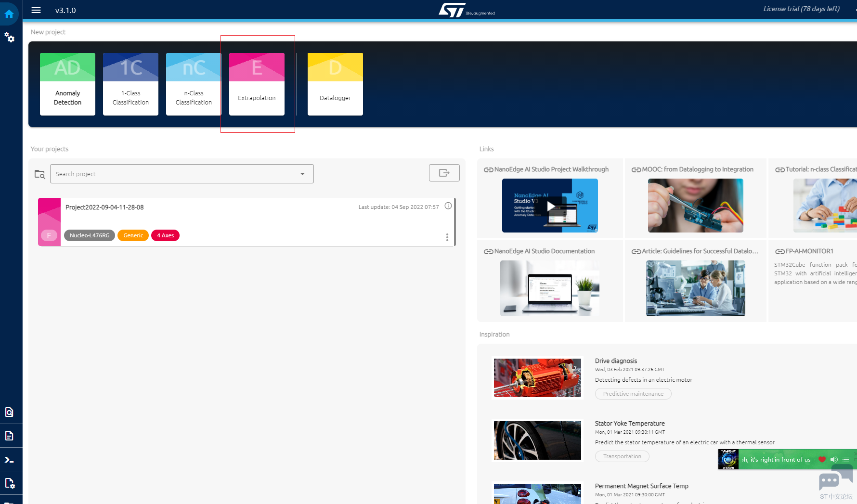857x504 pixels.
Task: Create a new Extrapolation project
Action: pyautogui.click(x=257, y=84)
